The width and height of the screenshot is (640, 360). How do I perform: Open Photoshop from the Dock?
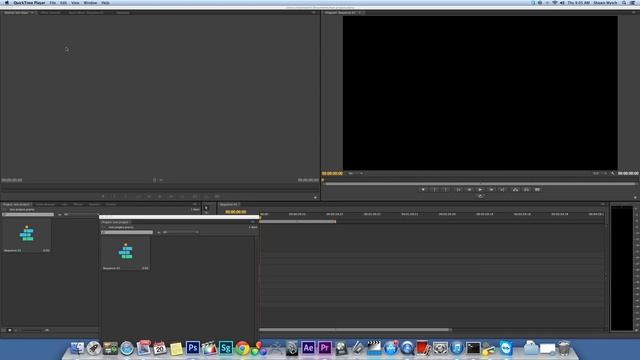click(x=193, y=348)
